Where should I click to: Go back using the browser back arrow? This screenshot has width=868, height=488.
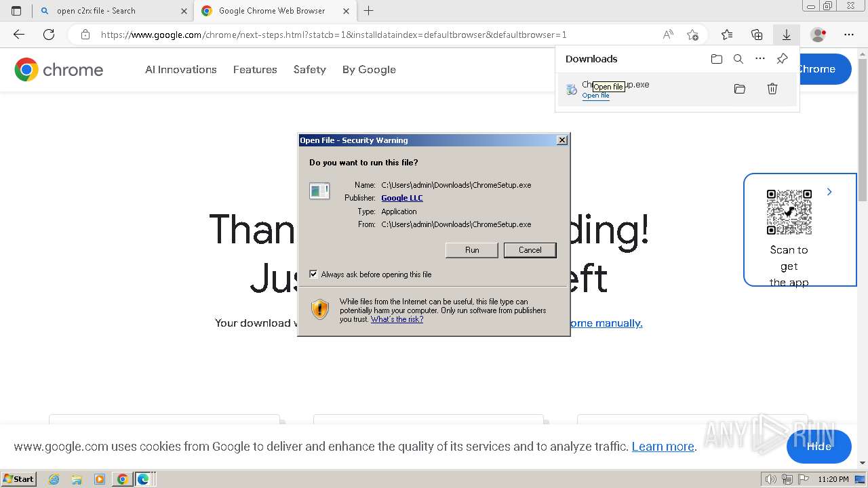pos(19,35)
